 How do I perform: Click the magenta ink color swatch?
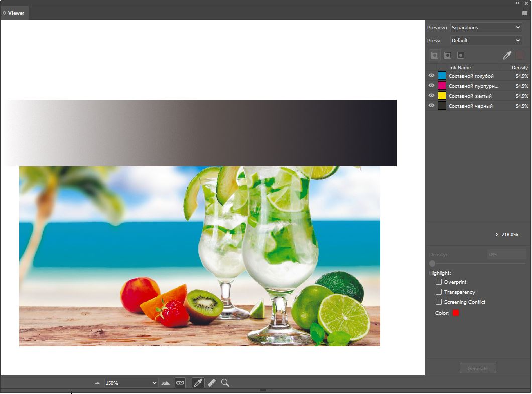pos(442,85)
